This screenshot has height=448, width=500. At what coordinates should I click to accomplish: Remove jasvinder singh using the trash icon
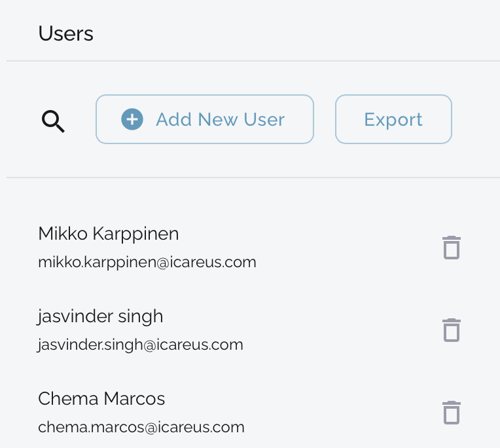[x=452, y=330]
